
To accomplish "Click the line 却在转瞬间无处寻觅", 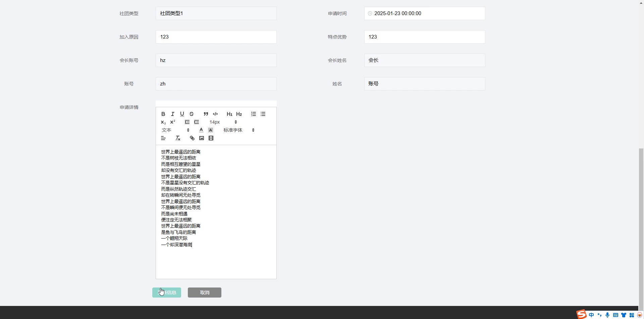I will click(x=181, y=195).
